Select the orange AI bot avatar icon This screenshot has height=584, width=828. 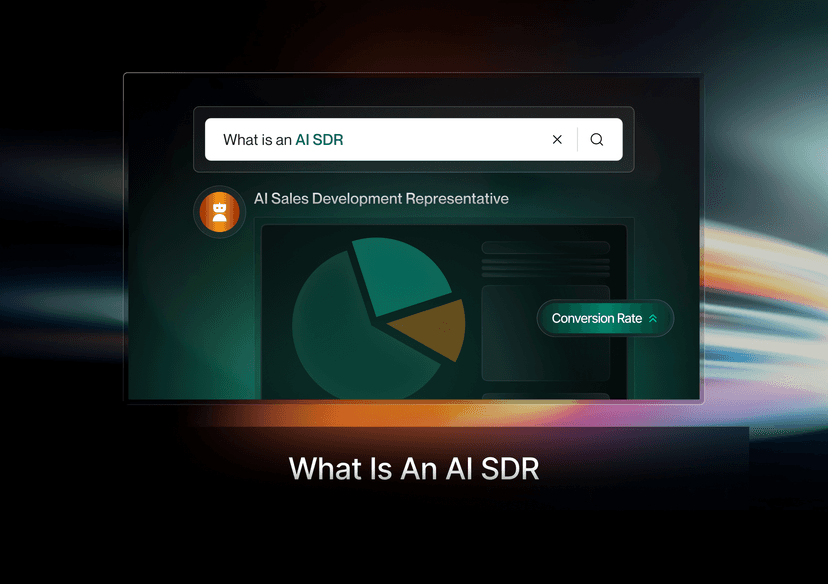point(219,212)
